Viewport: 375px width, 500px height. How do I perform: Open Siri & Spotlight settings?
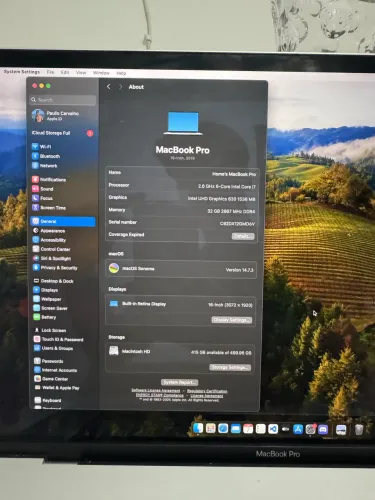(x=52, y=258)
